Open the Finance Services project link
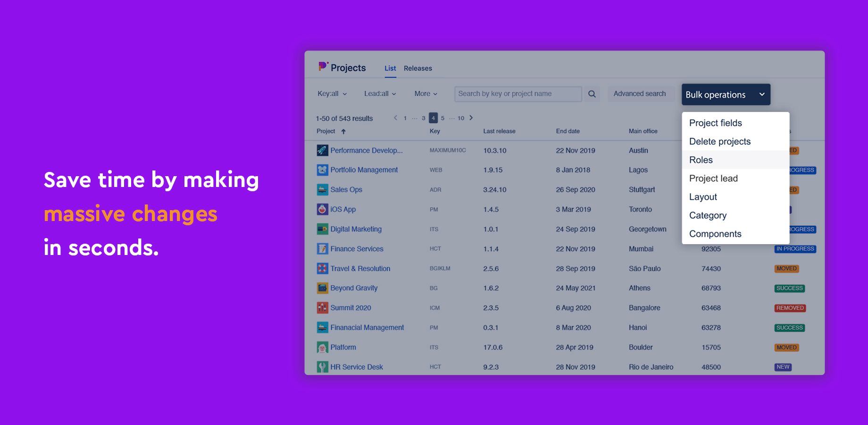868x425 pixels. [x=357, y=249]
